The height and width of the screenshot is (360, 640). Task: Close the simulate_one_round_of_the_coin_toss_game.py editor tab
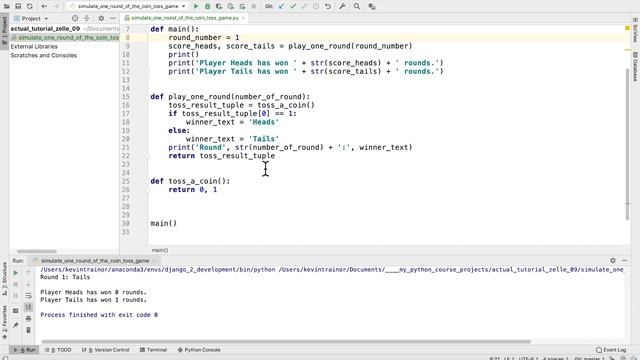coord(244,18)
